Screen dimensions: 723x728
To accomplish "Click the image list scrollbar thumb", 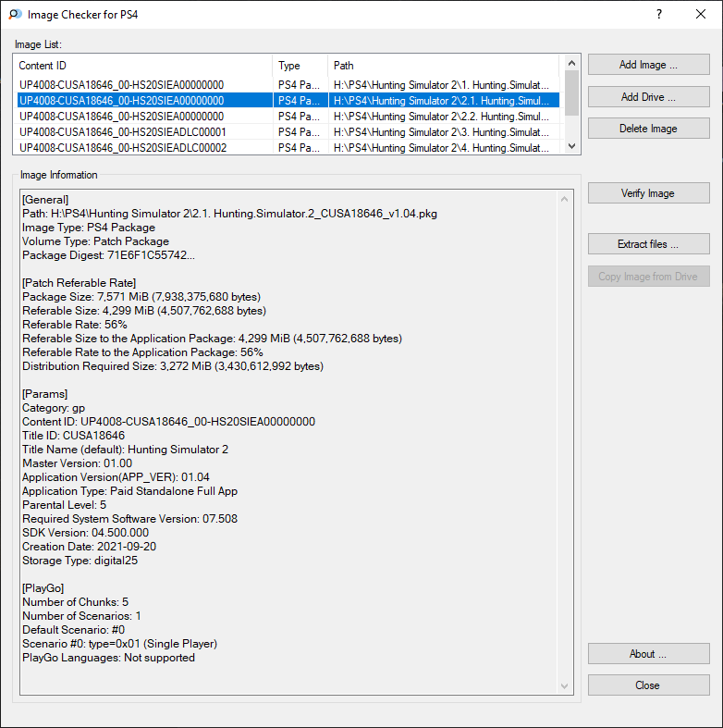I will 571,93.
